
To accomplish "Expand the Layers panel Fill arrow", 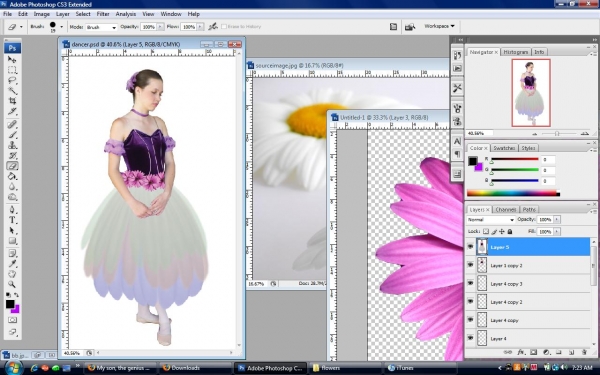I will point(557,232).
